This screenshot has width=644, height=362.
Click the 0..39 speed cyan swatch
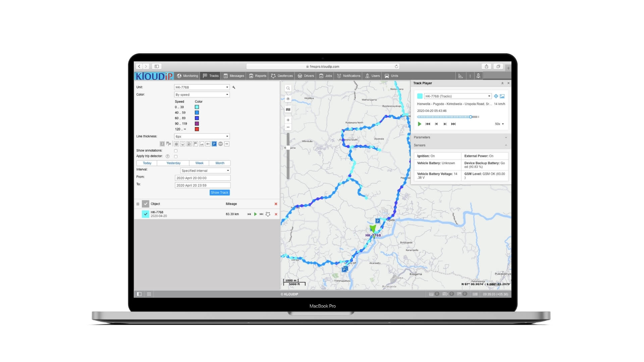(197, 107)
